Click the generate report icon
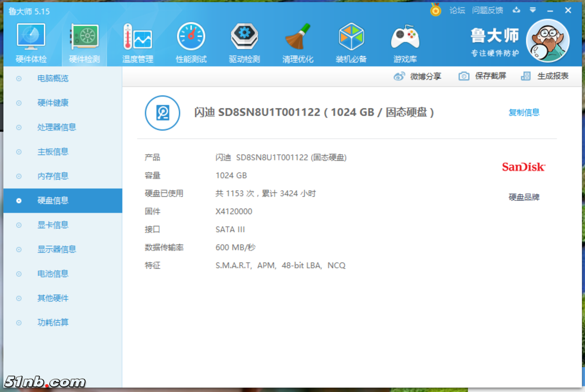This screenshot has width=585, height=392. [x=526, y=76]
